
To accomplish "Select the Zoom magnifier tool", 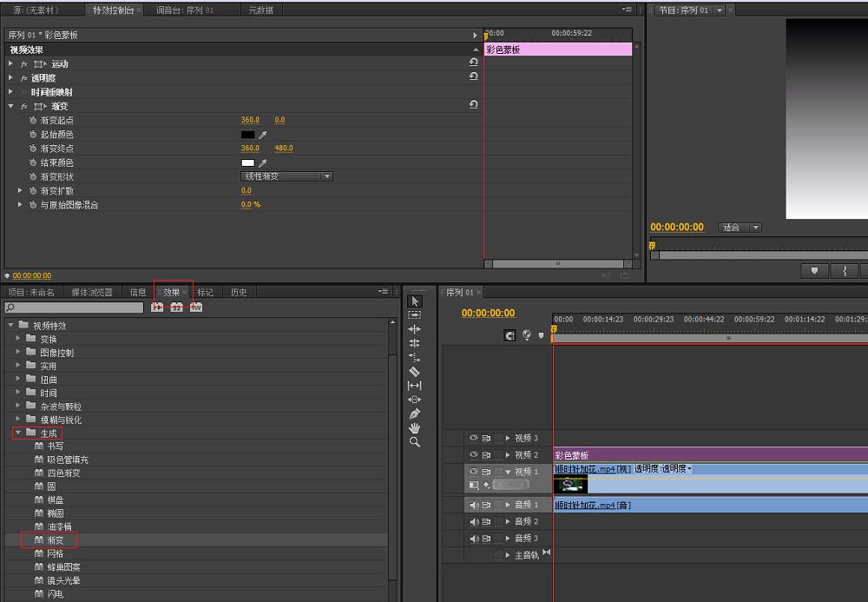I will click(x=414, y=442).
